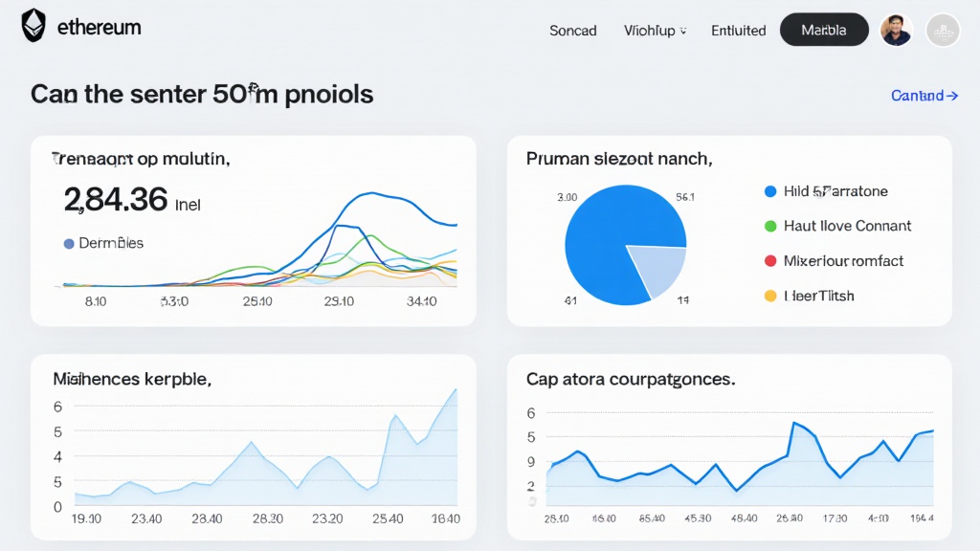Click the chevron arrow beside Viohlup
Viewport: 980px width, 551px height.
(683, 31)
